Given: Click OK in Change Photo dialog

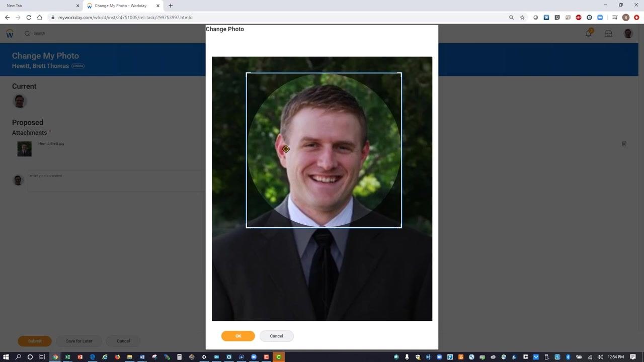Looking at the screenshot, I should (238, 336).
